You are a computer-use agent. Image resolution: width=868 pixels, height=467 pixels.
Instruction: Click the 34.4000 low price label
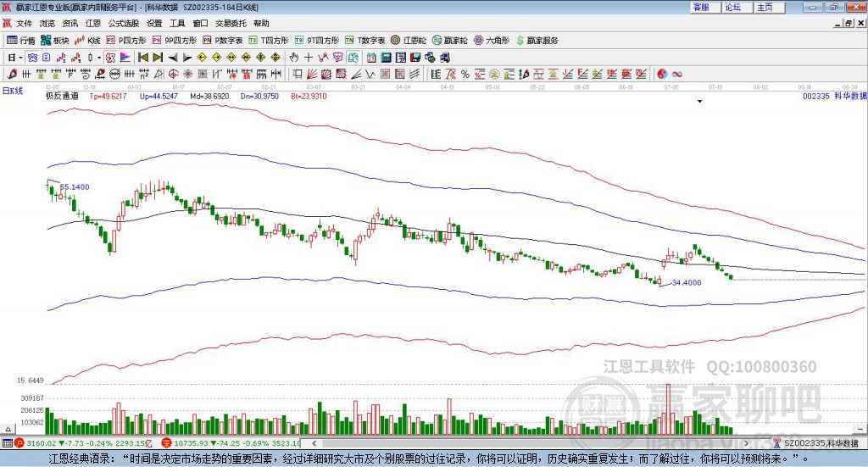[x=687, y=283]
